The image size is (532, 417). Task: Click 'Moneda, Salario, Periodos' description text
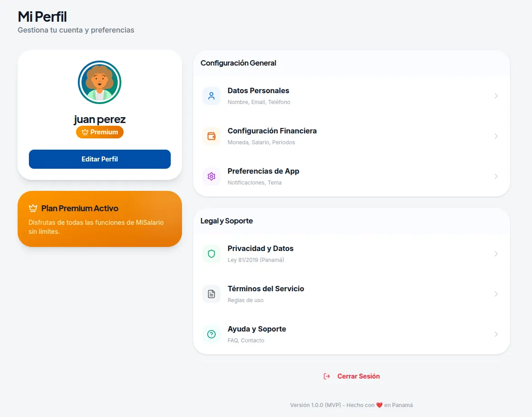261,142
